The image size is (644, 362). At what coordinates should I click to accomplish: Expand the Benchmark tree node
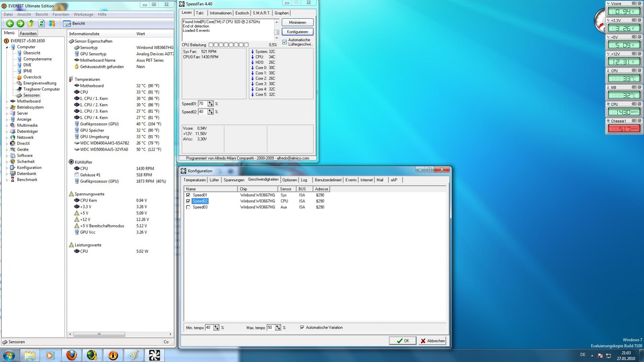(7, 180)
